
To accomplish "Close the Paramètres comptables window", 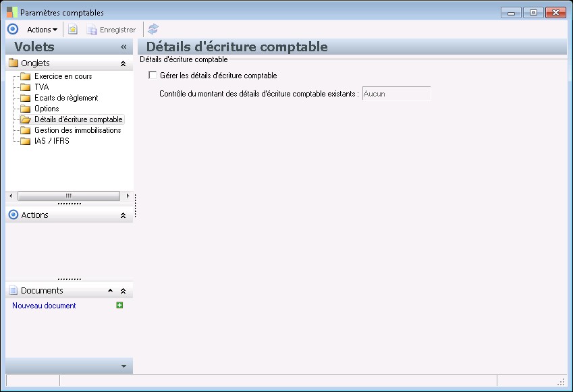I will coord(555,13).
